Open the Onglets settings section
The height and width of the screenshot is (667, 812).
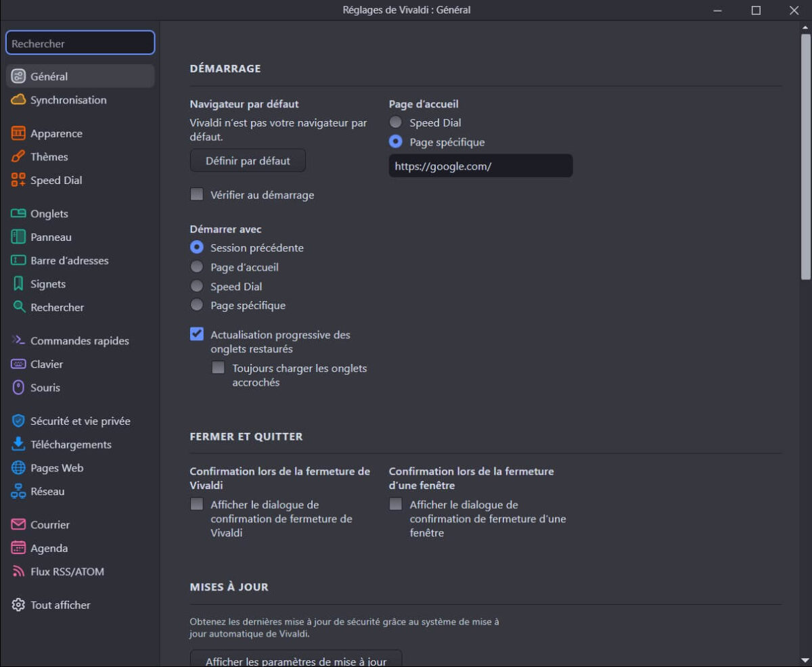tap(49, 213)
